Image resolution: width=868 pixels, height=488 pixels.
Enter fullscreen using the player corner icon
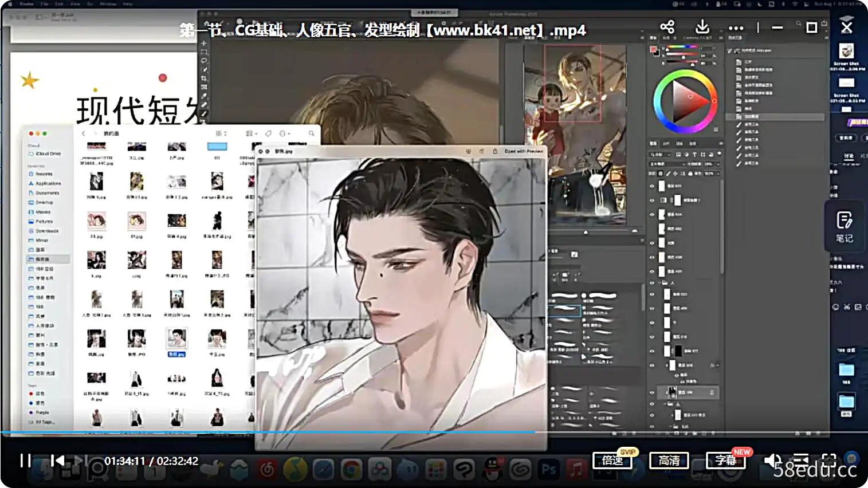pyautogui.click(x=829, y=460)
